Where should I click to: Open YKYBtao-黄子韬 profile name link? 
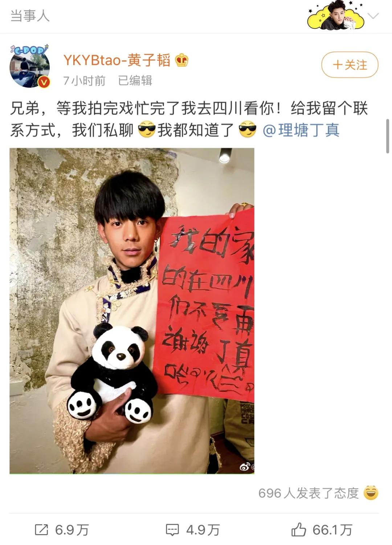tap(117, 60)
